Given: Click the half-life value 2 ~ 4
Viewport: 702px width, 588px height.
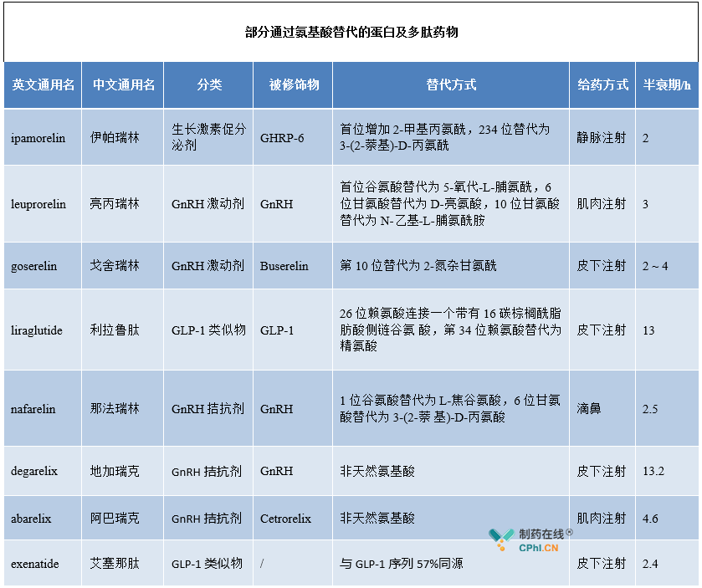Looking at the screenshot, I should [x=655, y=266].
